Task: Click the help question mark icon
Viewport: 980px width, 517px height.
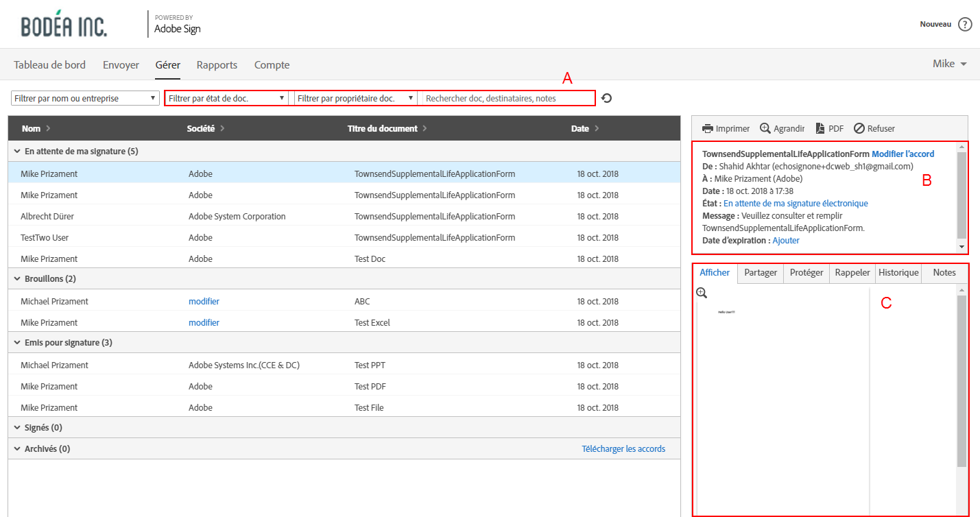Action: coord(965,25)
